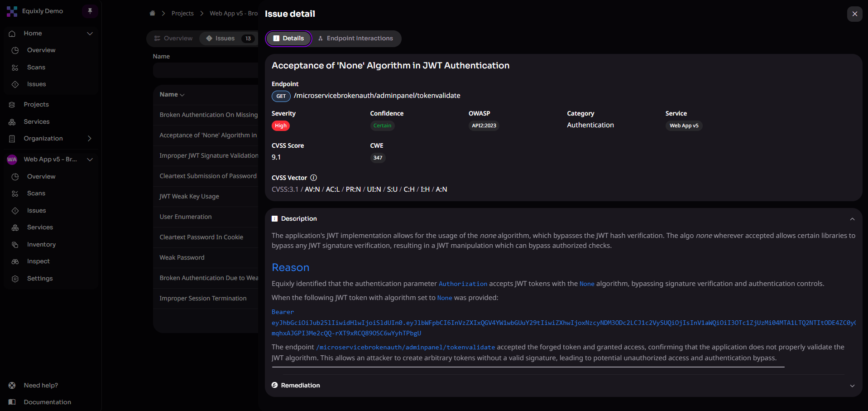Open the Inspect tool
The width and height of the screenshot is (868, 411).
pyautogui.click(x=38, y=261)
